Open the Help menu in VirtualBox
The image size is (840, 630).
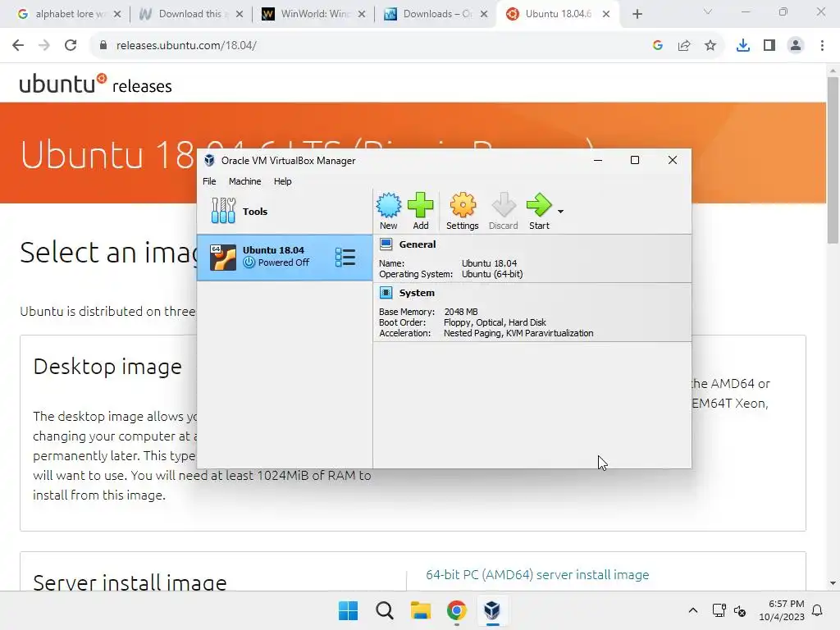[282, 181]
